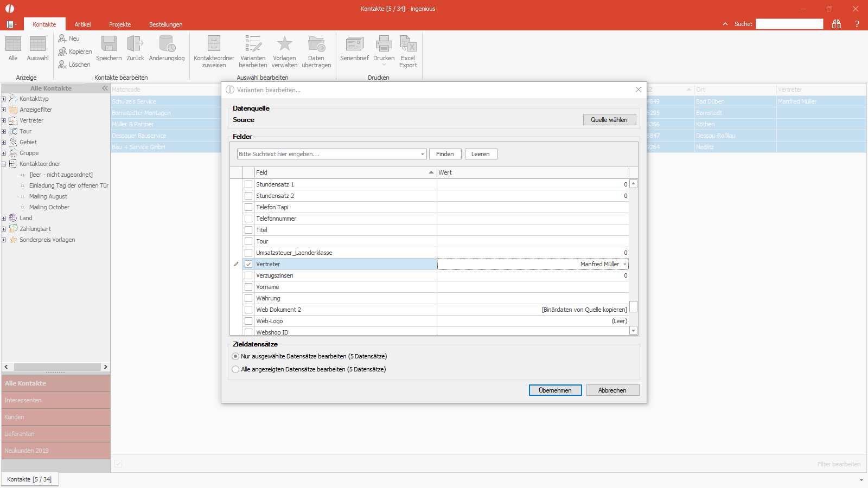Image resolution: width=868 pixels, height=488 pixels.
Task: Click the Kontakteordner zuweisen icon
Action: coord(214,44)
